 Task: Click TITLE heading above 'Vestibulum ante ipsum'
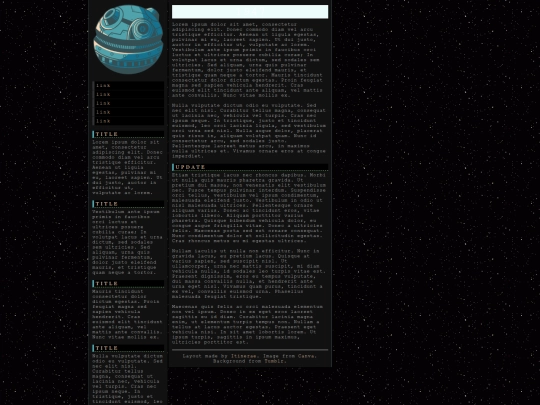[128, 204]
